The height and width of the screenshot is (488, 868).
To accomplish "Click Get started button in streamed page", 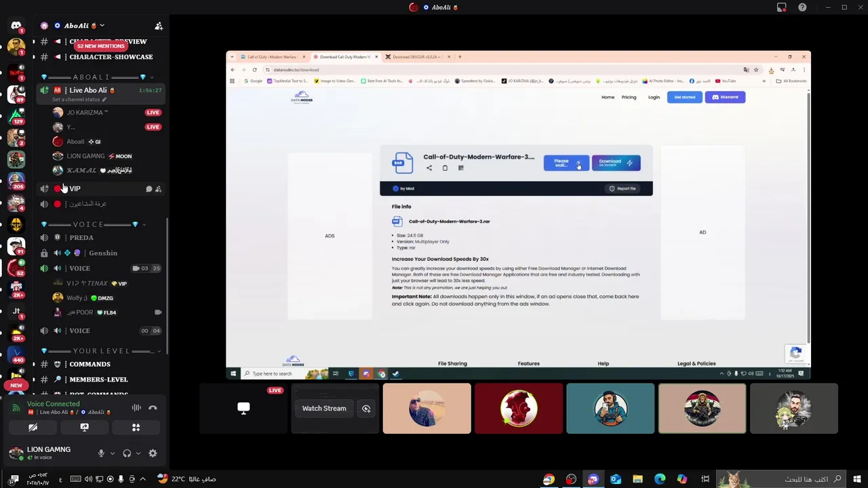I will [x=684, y=97].
